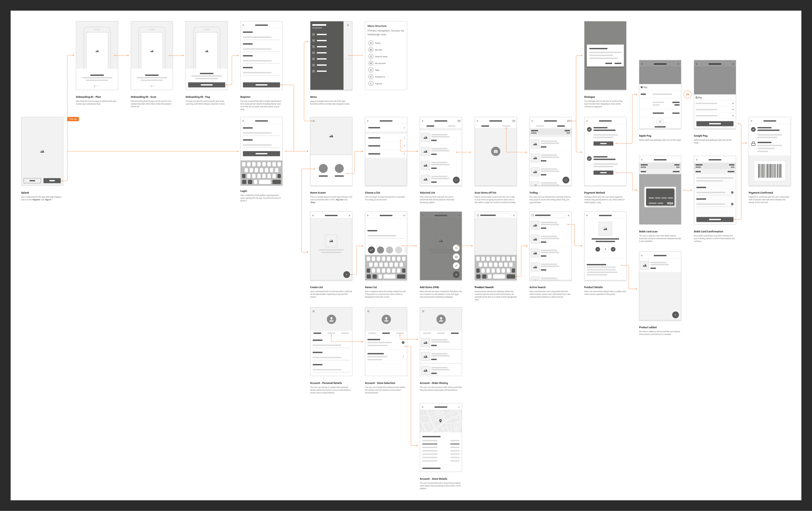812x511 pixels.
Task: Toggle the confirm checkmark on the Name List screen
Action: [x=404, y=216]
